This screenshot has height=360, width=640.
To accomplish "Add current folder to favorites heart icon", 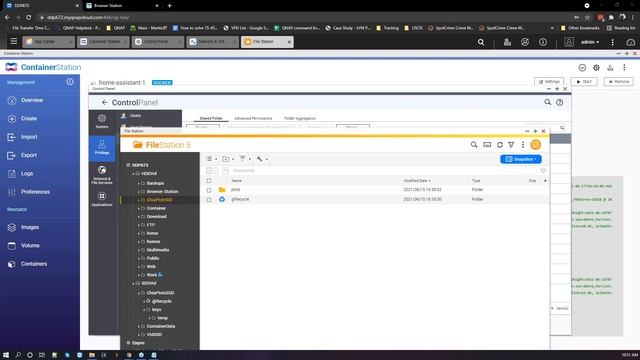I will click(543, 171).
